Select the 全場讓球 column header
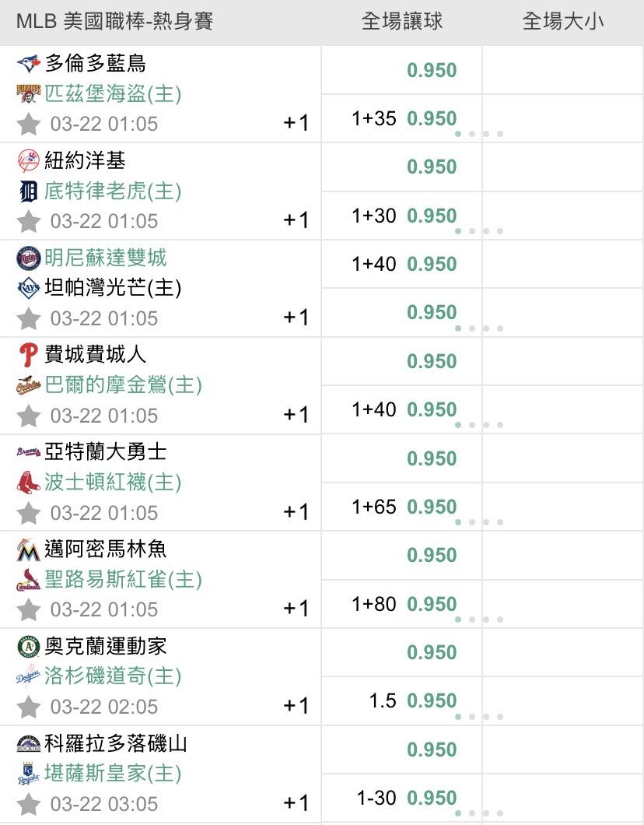 (x=402, y=22)
